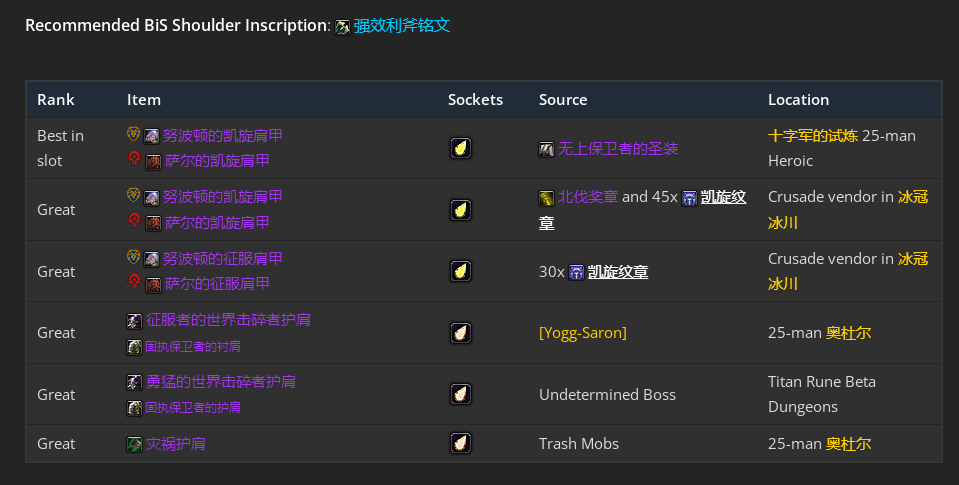
Task: Open 征服者的世界击碎者护肩 item link
Action: pos(228,321)
